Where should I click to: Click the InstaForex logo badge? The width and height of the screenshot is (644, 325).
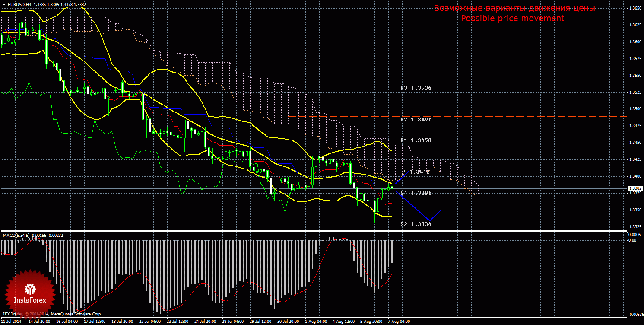(30, 293)
